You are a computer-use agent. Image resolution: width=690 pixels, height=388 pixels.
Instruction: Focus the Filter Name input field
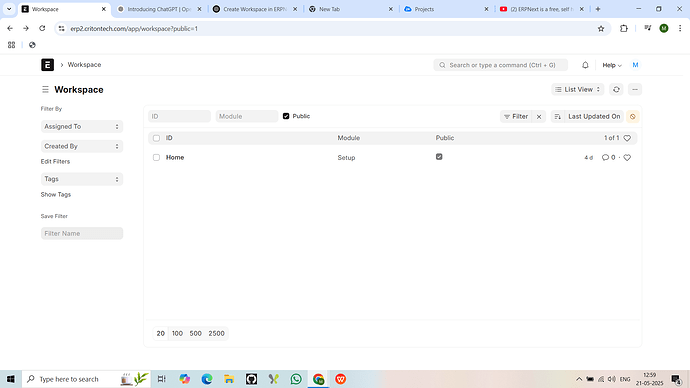[x=82, y=234]
